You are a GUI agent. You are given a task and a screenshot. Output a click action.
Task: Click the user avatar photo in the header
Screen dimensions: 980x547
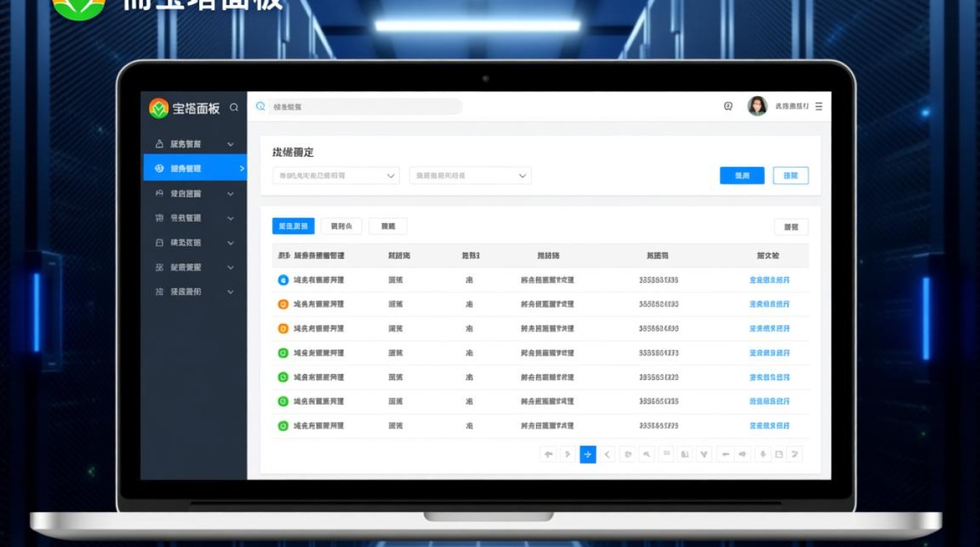coord(758,106)
